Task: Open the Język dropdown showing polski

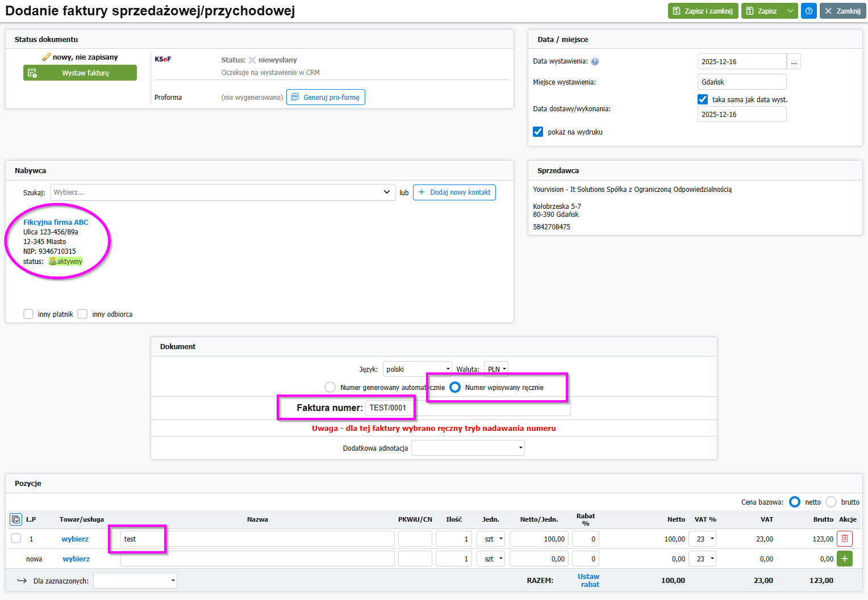Action: point(417,369)
